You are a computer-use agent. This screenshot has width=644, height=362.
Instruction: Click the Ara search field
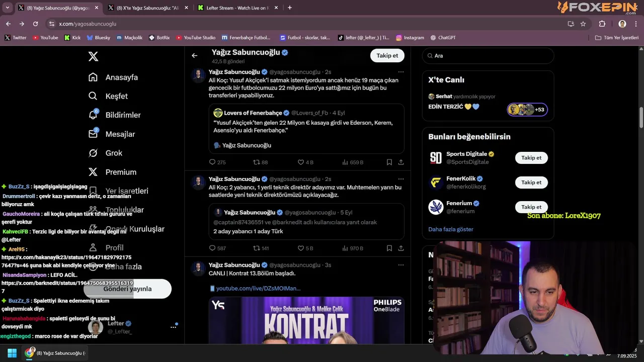[488, 56]
